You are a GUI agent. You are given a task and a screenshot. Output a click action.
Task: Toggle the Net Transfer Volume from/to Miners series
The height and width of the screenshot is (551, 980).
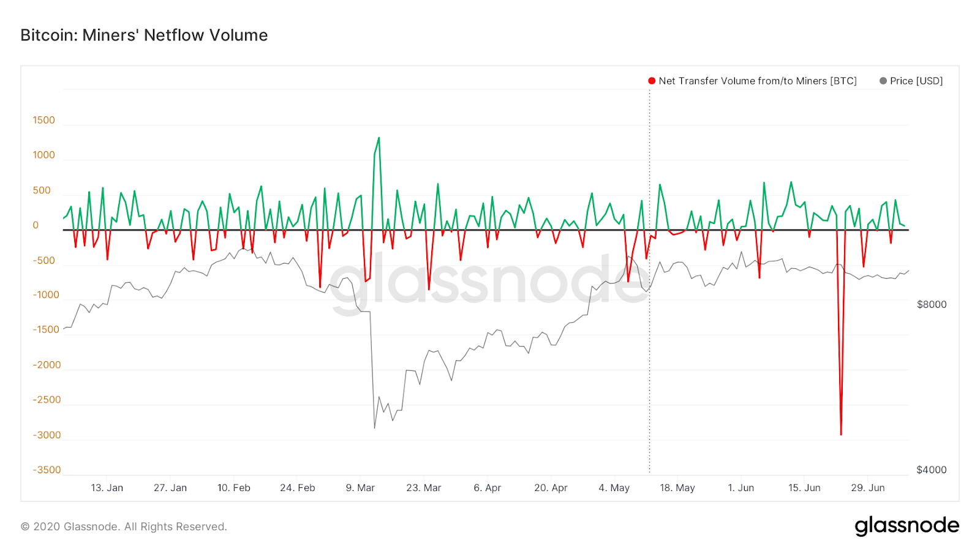[757, 80]
